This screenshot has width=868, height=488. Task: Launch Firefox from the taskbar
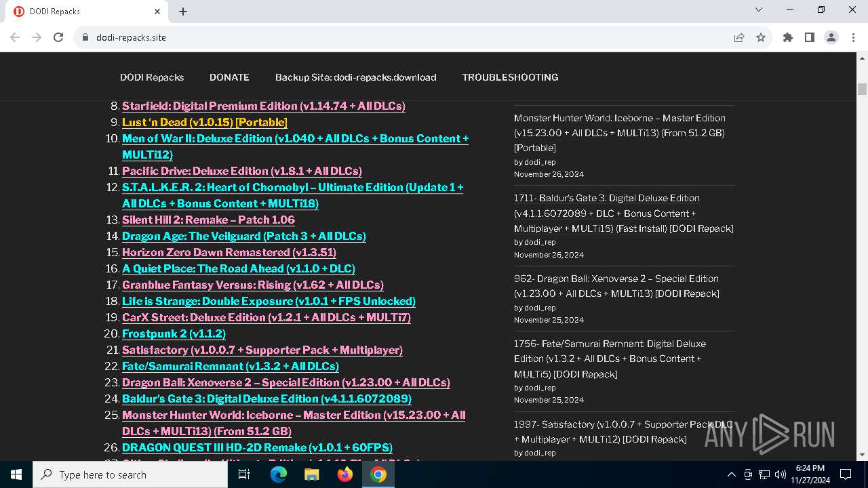pyautogui.click(x=345, y=474)
